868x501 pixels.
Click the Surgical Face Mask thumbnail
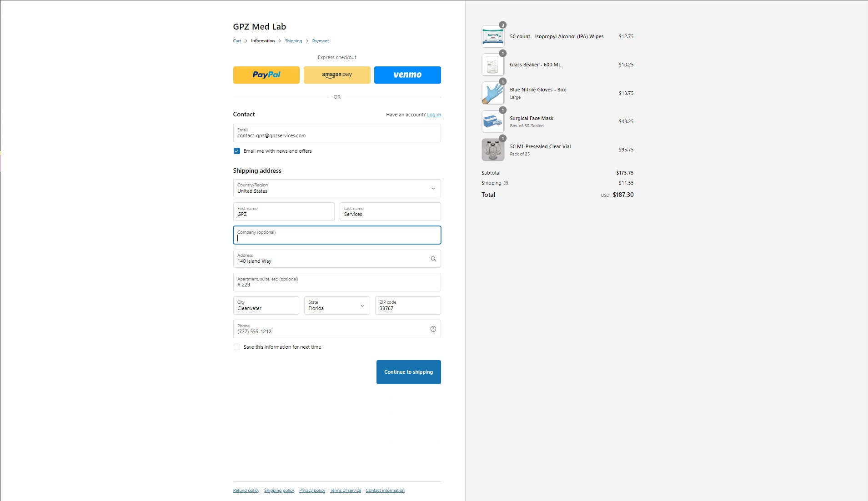(493, 121)
